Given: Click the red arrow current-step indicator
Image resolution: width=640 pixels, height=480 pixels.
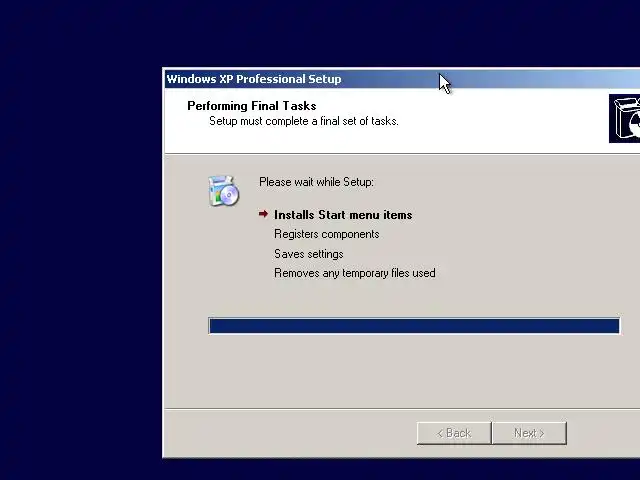Looking at the screenshot, I should (x=263, y=214).
